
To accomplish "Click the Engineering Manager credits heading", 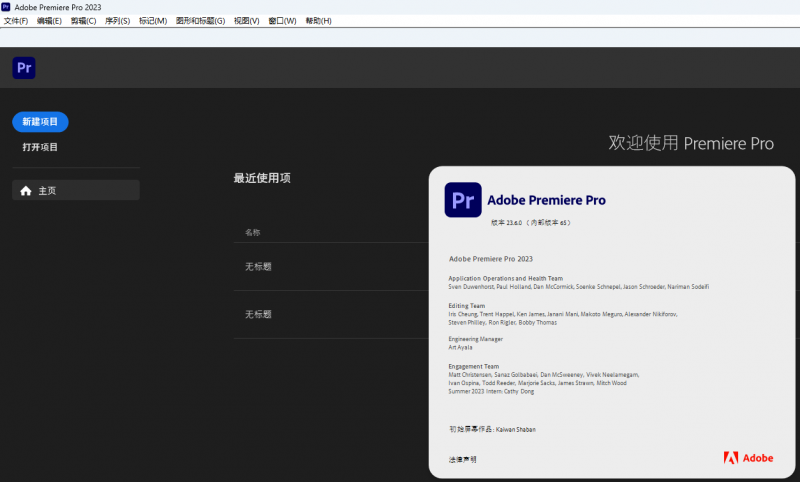I will pyautogui.click(x=476, y=339).
